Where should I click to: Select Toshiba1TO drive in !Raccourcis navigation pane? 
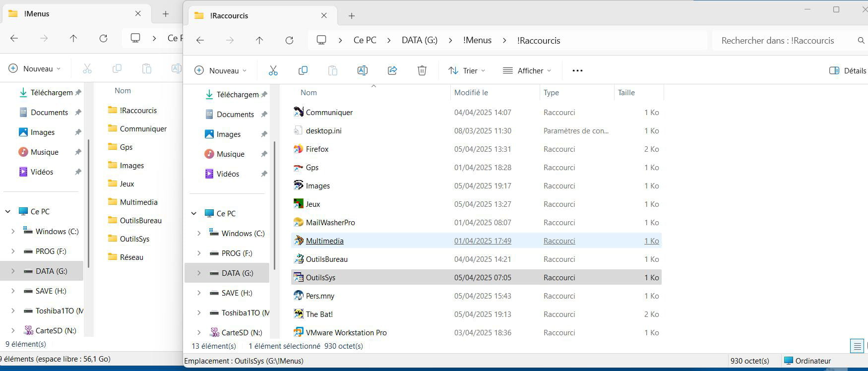point(239,312)
